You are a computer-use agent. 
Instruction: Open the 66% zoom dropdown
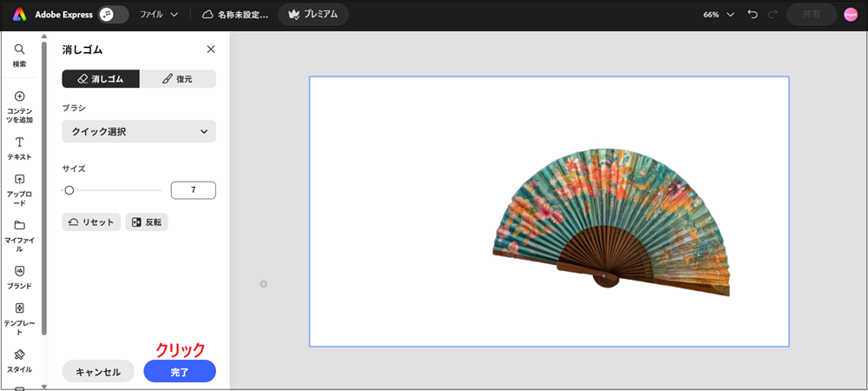point(719,15)
